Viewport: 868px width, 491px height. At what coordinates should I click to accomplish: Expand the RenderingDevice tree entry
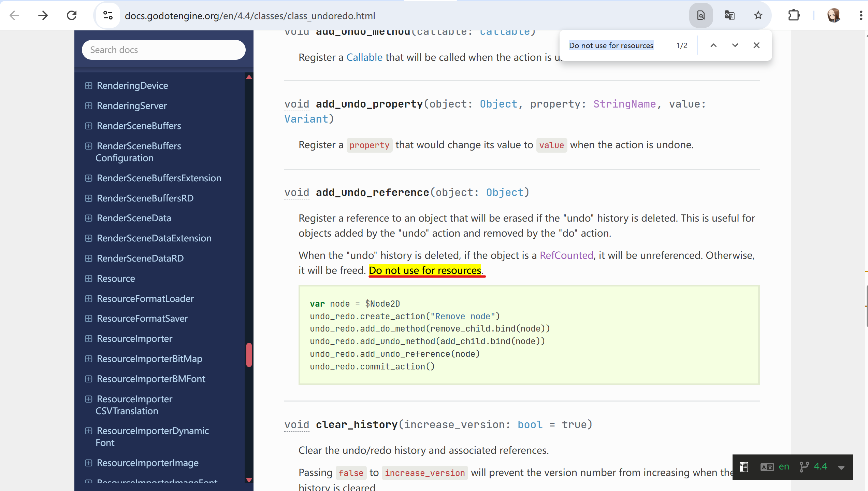tap(89, 86)
